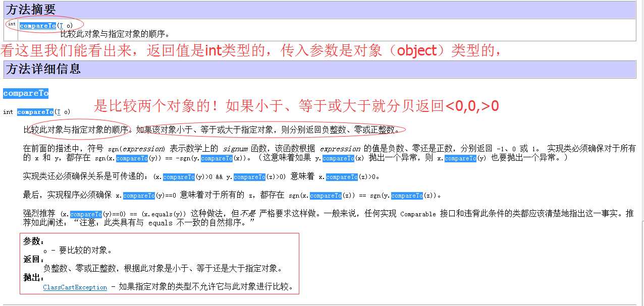644x306 pixels.
Task: Open the ClassCastException link
Action: point(75,287)
